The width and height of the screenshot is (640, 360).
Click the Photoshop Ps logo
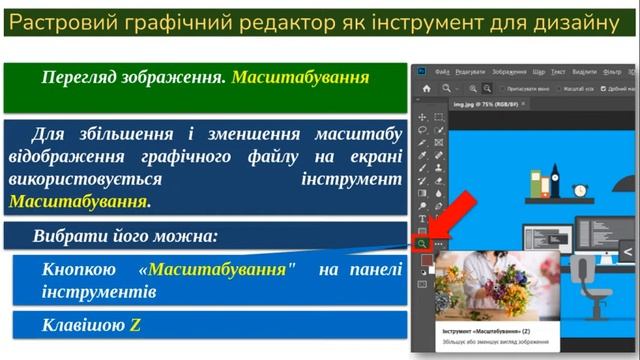point(422,72)
